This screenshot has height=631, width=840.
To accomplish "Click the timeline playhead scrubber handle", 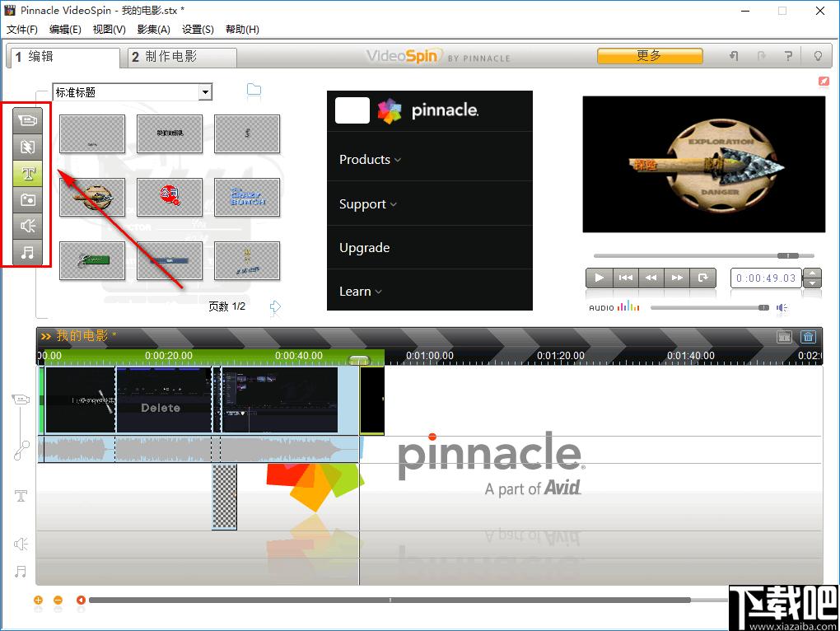I will click(x=359, y=361).
